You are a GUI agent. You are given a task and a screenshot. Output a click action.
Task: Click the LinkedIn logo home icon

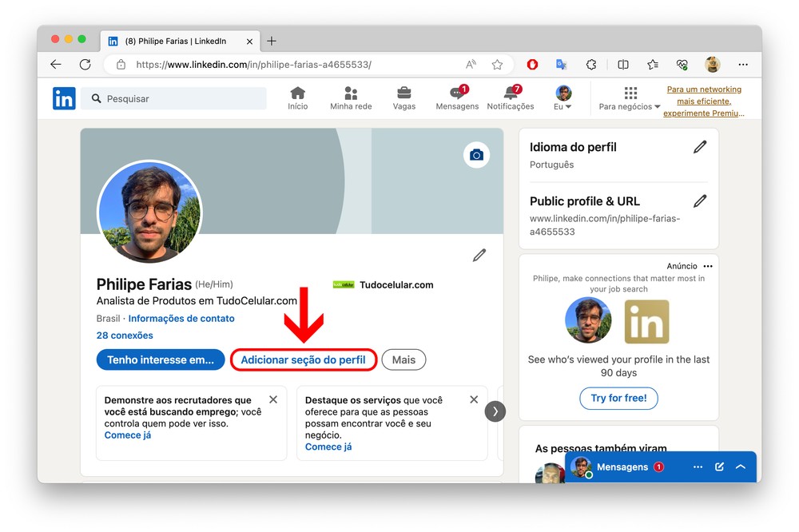64,98
